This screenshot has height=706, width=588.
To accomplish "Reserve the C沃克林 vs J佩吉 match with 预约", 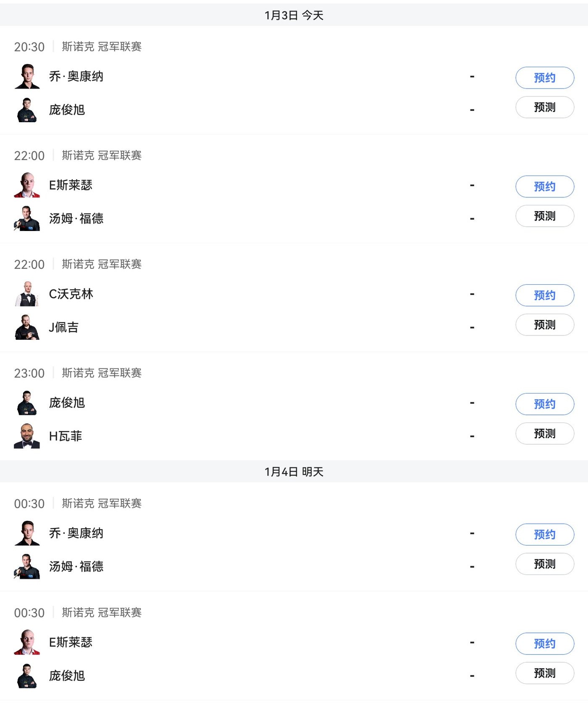I will (544, 295).
